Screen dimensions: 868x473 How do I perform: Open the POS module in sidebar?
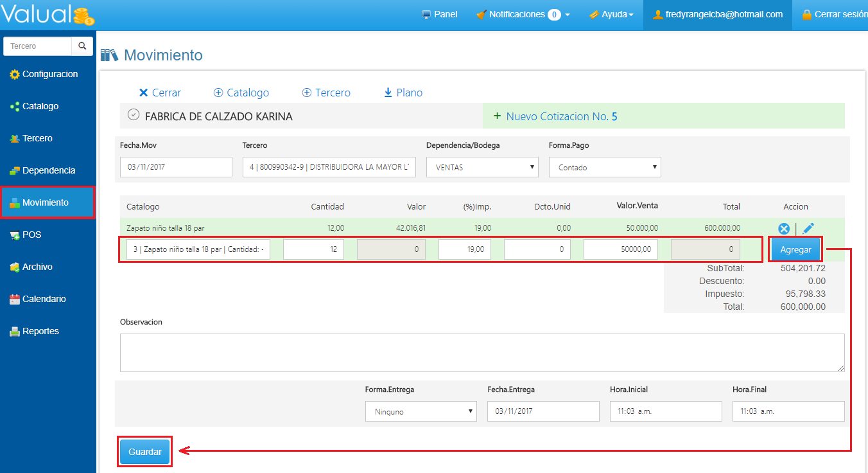pos(31,235)
